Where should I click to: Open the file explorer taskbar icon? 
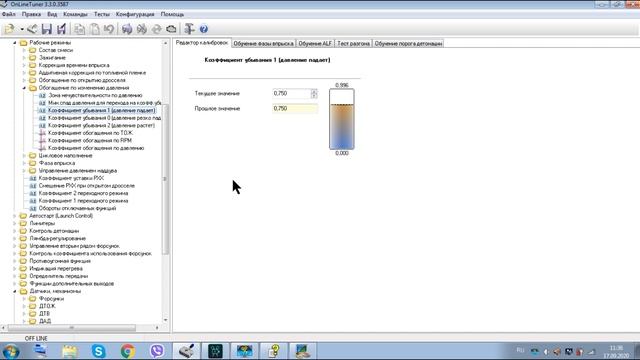coord(69,351)
